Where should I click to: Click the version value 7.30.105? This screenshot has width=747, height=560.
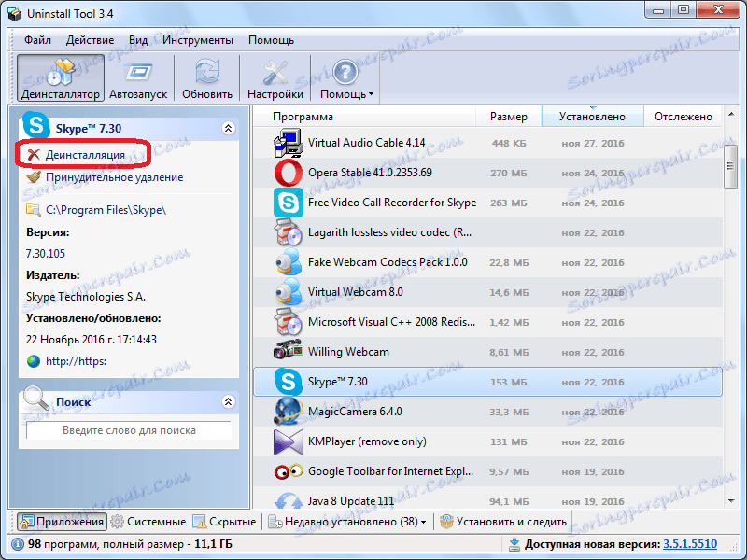(x=45, y=253)
